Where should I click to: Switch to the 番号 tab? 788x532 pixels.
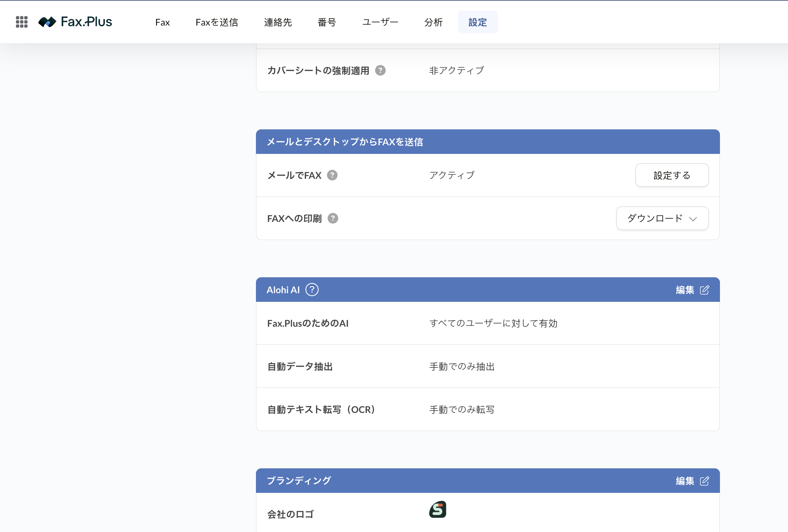(327, 22)
